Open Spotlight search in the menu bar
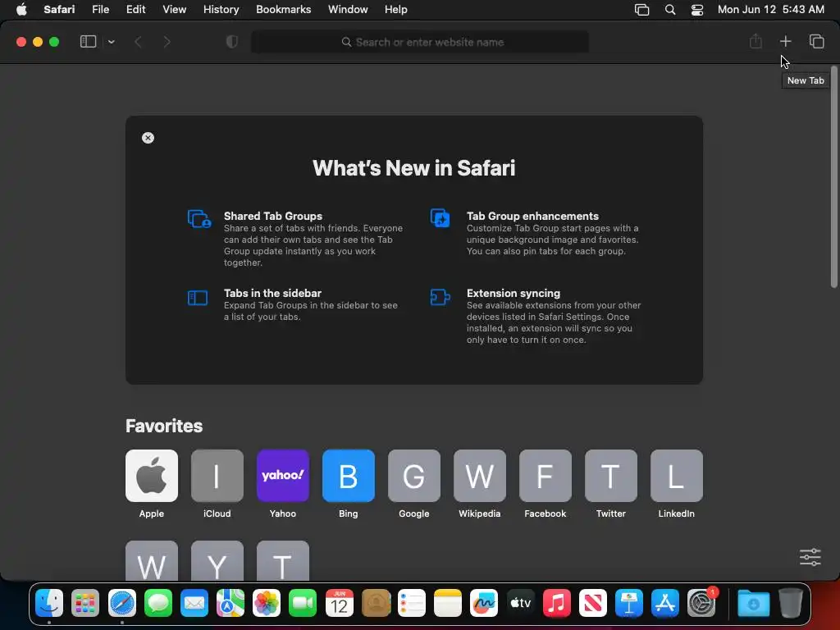The width and height of the screenshot is (840, 630). [670, 10]
